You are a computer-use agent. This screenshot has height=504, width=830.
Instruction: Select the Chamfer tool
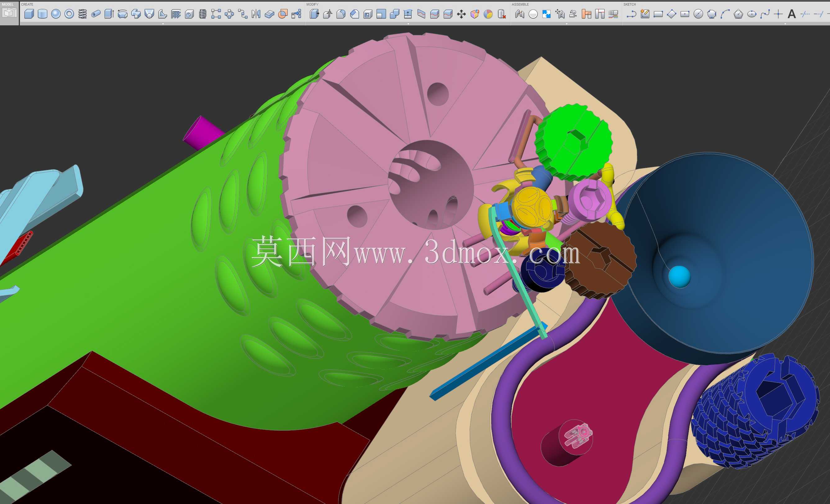click(x=354, y=14)
